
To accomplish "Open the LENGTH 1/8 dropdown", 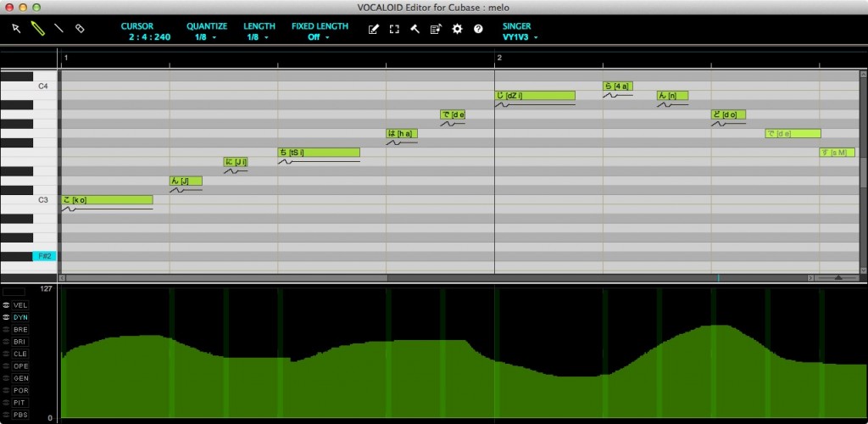I will point(258,37).
